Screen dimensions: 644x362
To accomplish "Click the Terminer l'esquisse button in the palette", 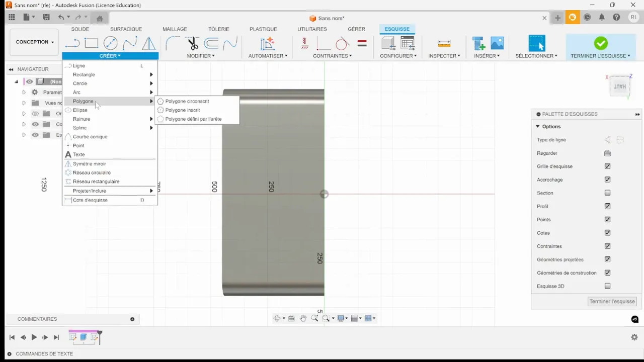I will click(x=612, y=301).
